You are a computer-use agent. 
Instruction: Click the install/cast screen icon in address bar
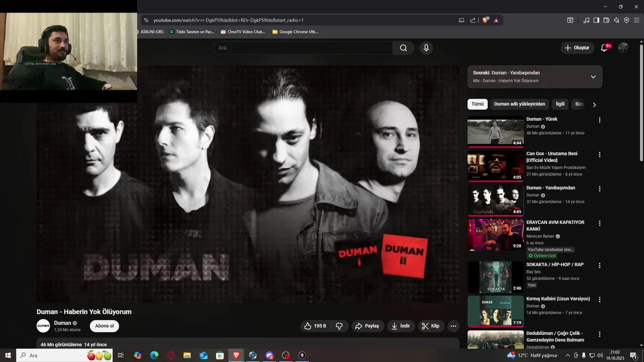[x=461, y=20]
